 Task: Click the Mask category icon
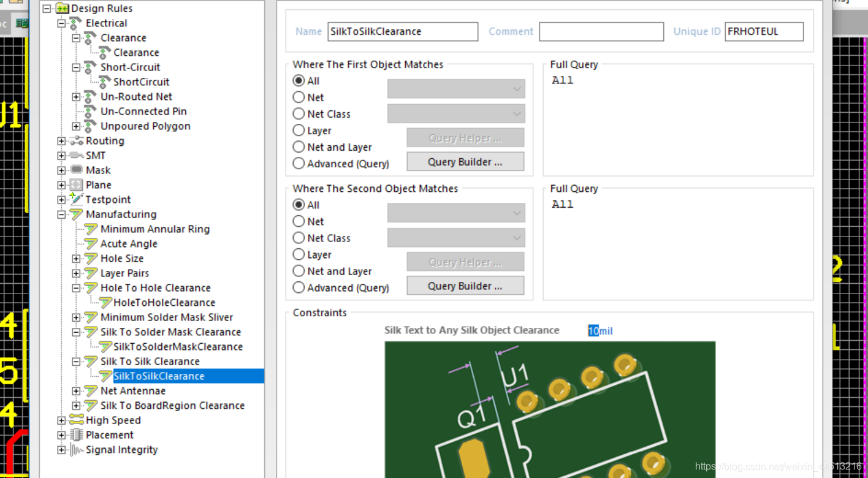tap(76, 170)
